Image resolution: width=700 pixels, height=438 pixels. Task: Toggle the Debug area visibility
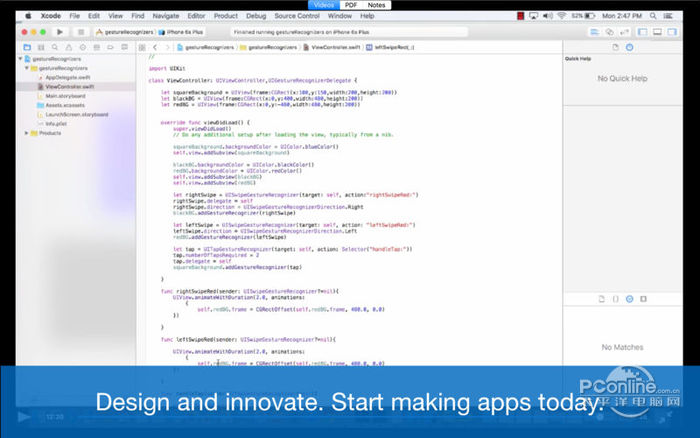point(657,32)
